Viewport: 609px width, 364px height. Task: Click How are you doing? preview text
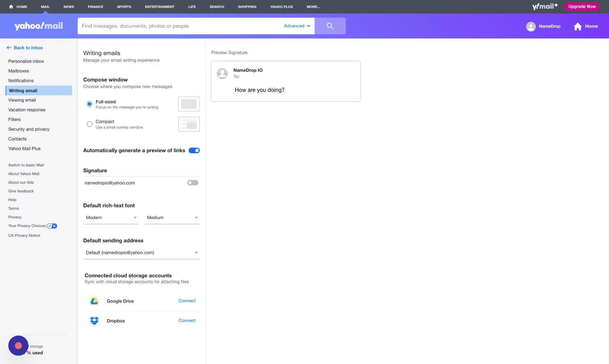point(259,90)
